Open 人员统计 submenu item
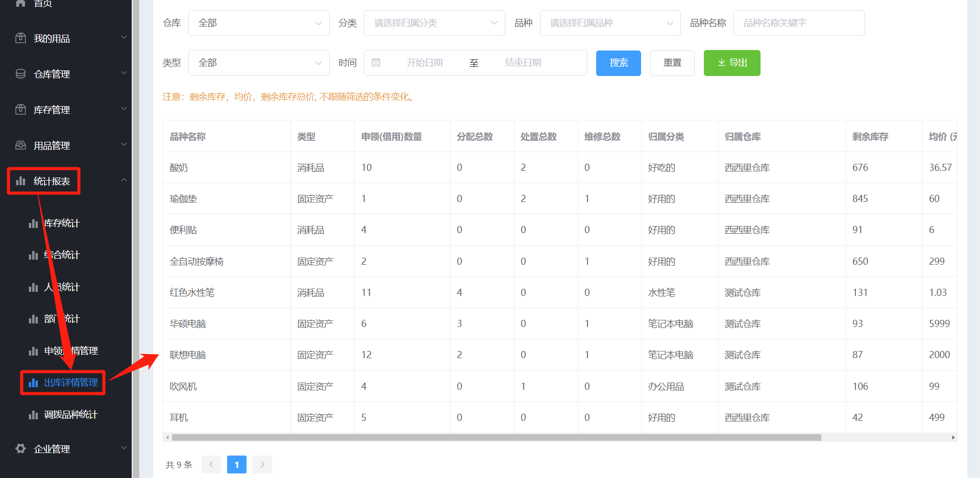 [62, 287]
